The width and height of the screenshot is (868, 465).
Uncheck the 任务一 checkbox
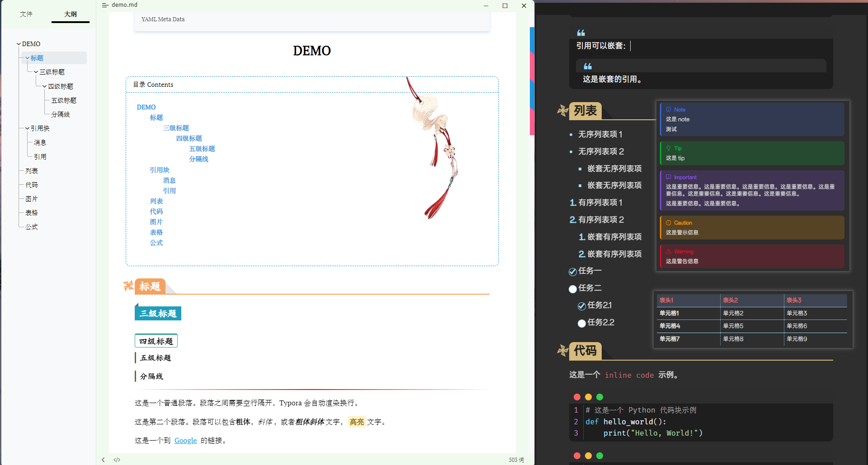point(573,272)
